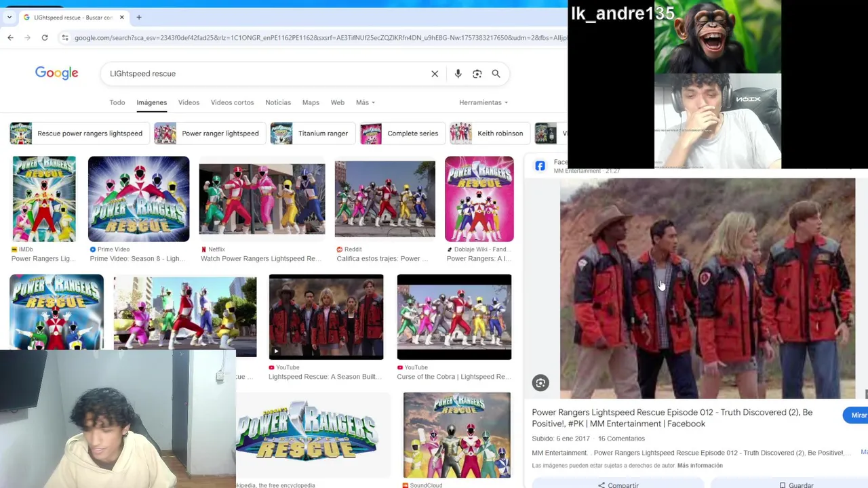Open the Netflix Watch Power Rangers thumbnail

[262, 199]
